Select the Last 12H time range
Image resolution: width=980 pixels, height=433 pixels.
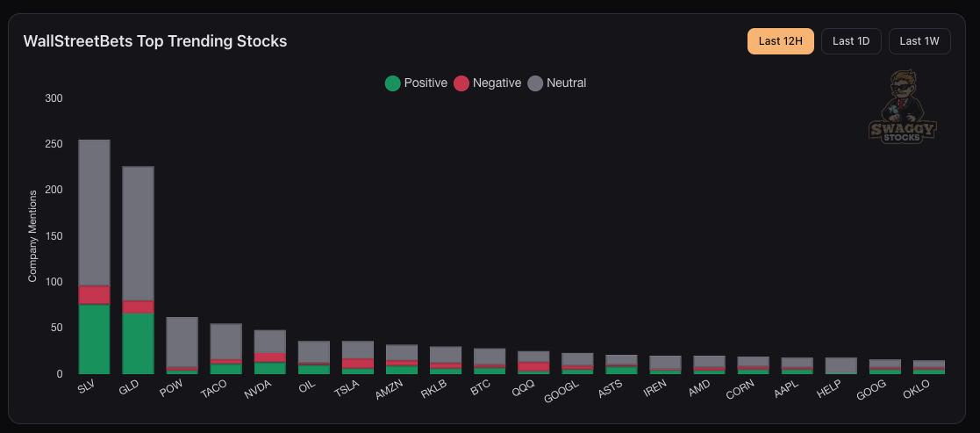pyautogui.click(x=781, y=41)
